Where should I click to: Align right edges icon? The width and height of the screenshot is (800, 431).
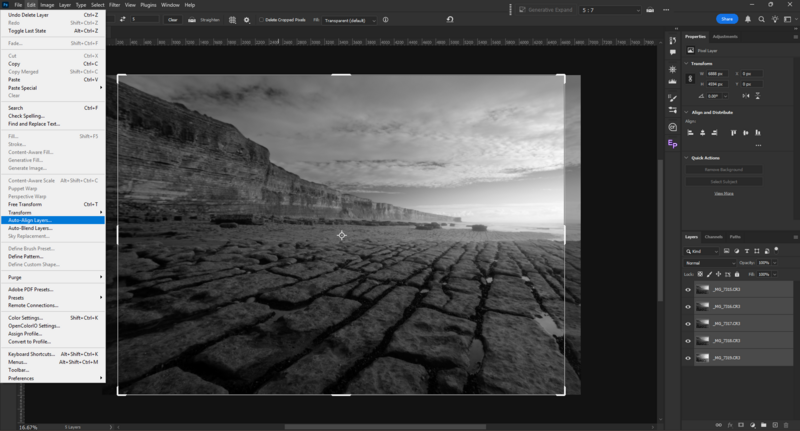coord(714,133)
